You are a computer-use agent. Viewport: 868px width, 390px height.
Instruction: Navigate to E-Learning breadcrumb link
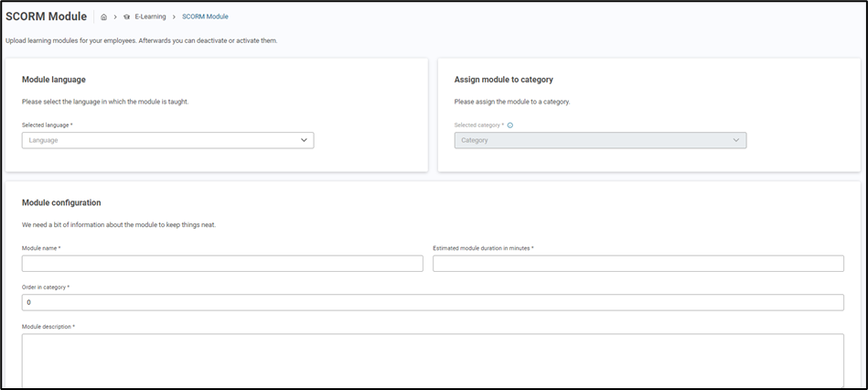coord(150,16)
